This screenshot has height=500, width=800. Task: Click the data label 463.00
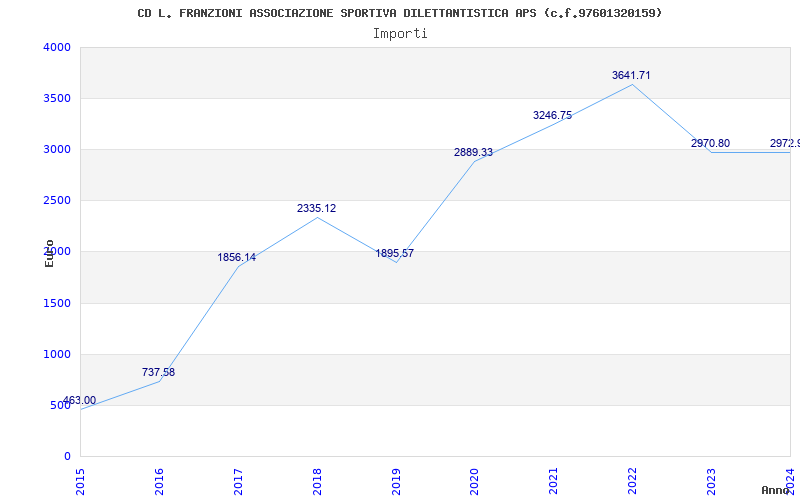click(x=80, y=401)
